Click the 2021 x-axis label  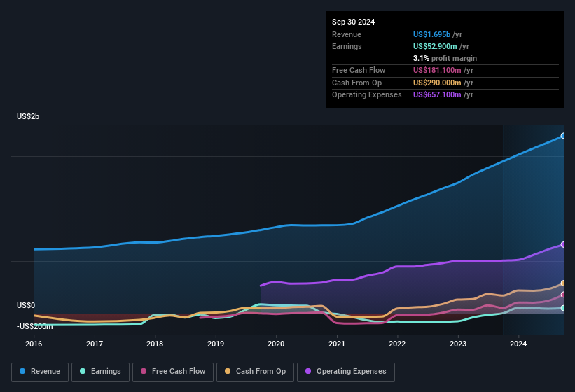tap(337, 344)
